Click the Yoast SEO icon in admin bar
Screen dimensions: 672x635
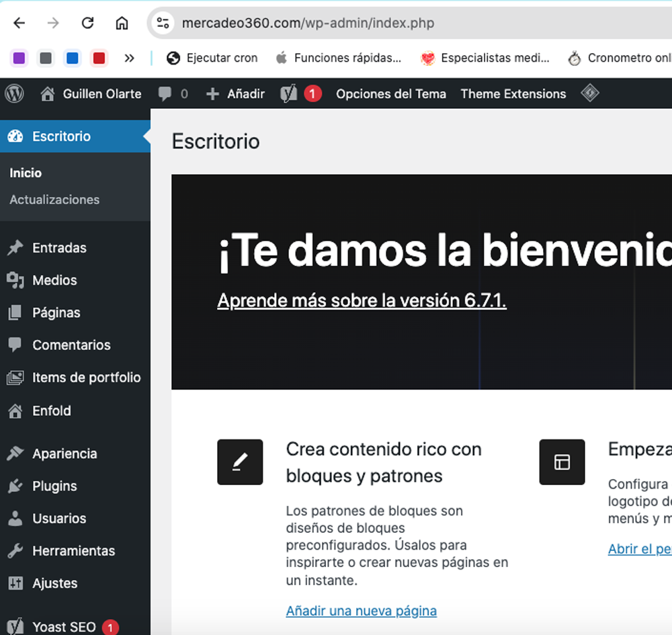click(289, 94)
